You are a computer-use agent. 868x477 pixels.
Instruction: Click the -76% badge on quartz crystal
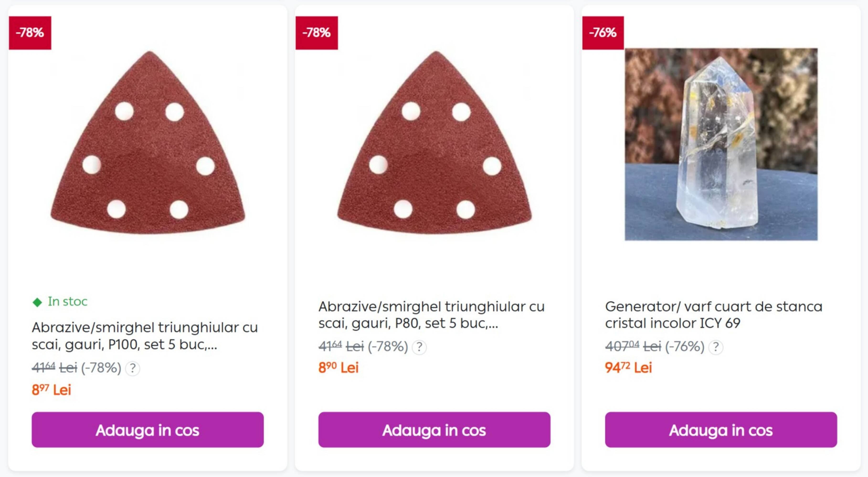pos(603,33)
